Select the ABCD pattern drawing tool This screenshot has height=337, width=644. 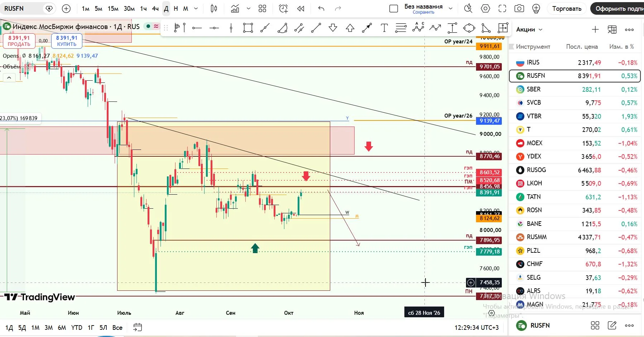coord(418,27)
